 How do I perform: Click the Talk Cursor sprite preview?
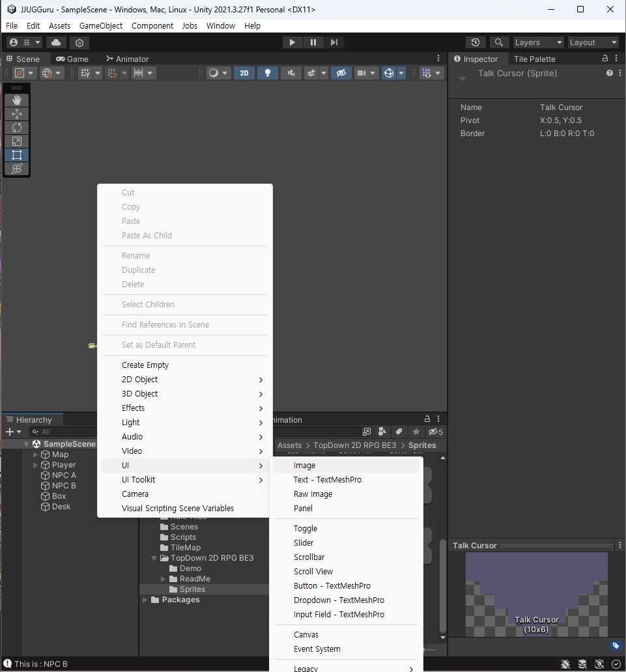(536, 594)
